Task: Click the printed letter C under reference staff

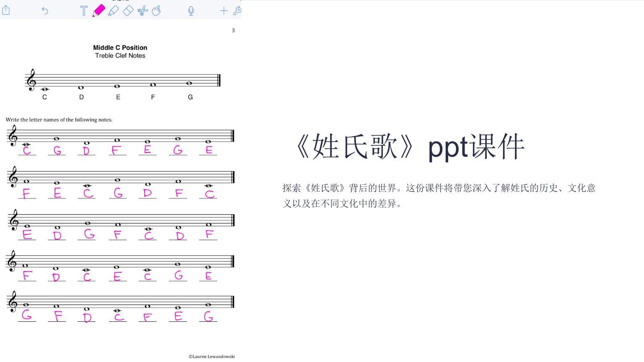Action: coord(44,97)
